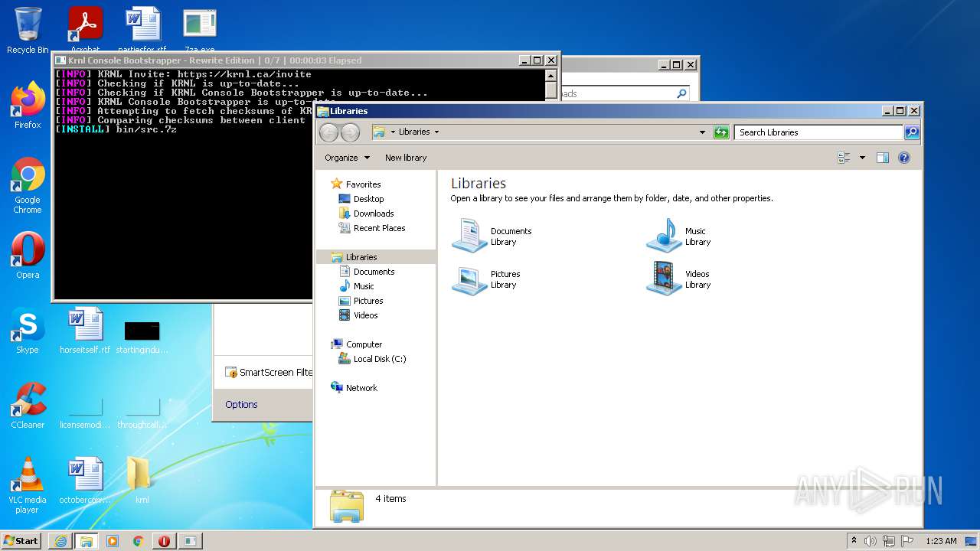This screenshot has width=980, height=551.
Task: Click the volume speaker tray icon
Action: point(871,541)
